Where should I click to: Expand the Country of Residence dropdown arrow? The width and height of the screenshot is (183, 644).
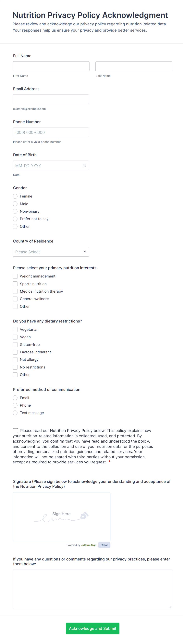tap(85, 252)
